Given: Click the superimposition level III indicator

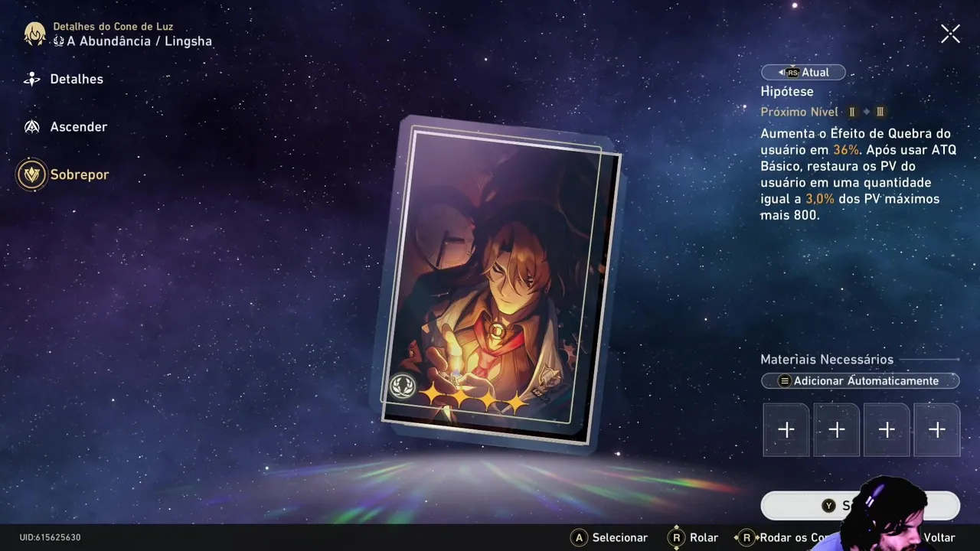Looking at the screenshot, I should coord(880,112).
